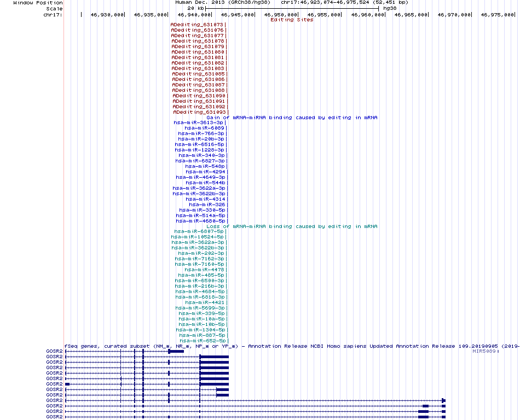Click the hsa-miR-6500-3p label

[x=200, y=281]
